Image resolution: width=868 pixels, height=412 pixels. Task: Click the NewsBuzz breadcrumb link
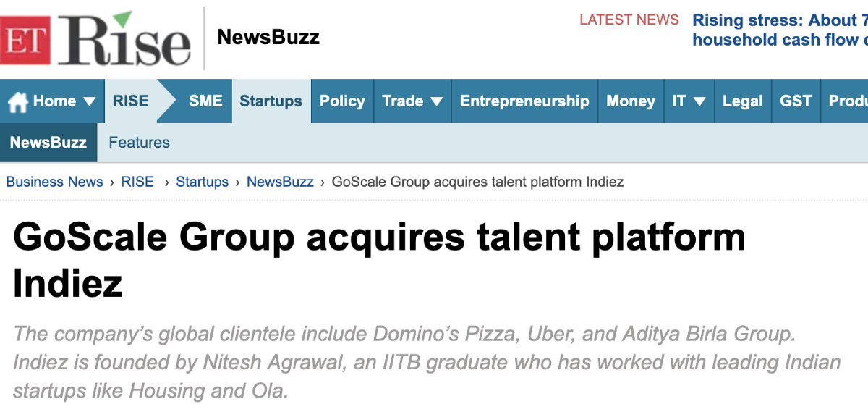coord(280,182)
